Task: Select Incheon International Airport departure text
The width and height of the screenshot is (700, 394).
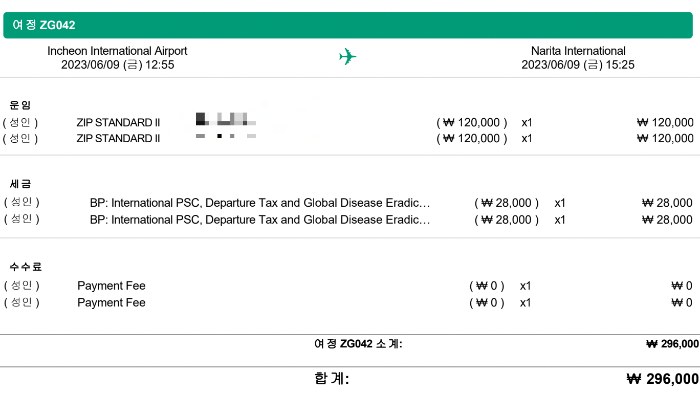Action: (x=117, y=51)
